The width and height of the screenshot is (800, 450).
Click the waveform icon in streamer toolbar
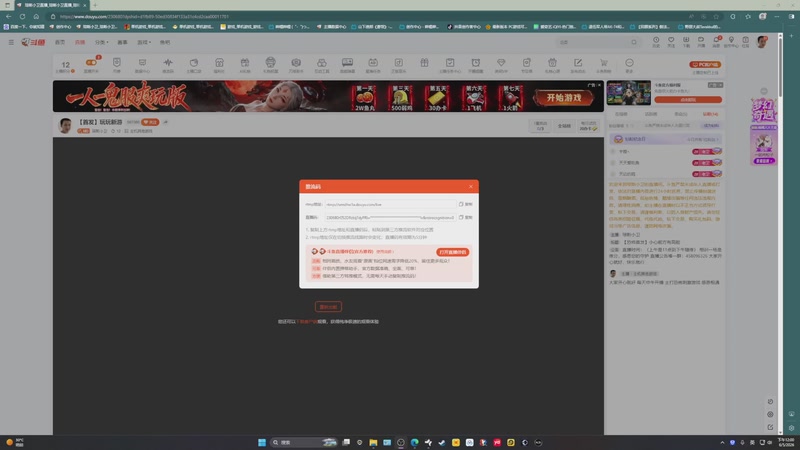click(168, 65)
